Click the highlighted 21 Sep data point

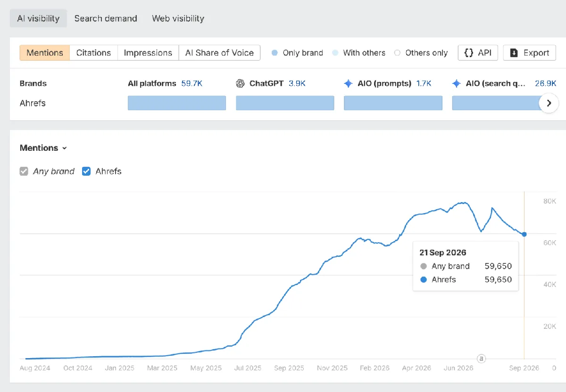point(524,234)
